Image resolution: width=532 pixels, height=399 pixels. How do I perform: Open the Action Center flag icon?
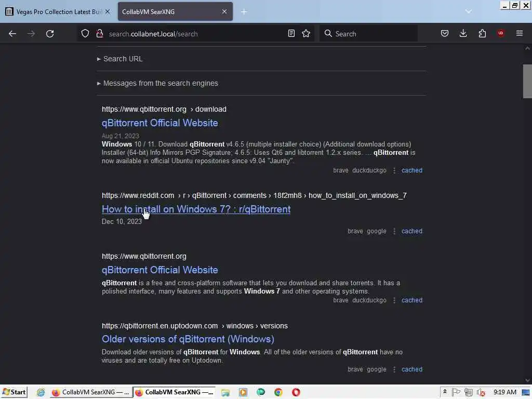tap(456, 392)
